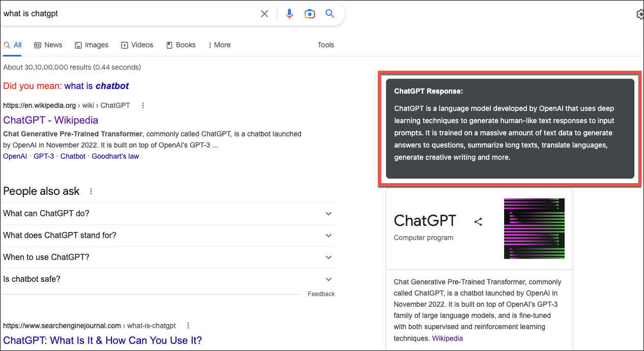644x351 pixels.
Task: Expand 'Is chatbot safe?' question
Action: coord(328,279)
